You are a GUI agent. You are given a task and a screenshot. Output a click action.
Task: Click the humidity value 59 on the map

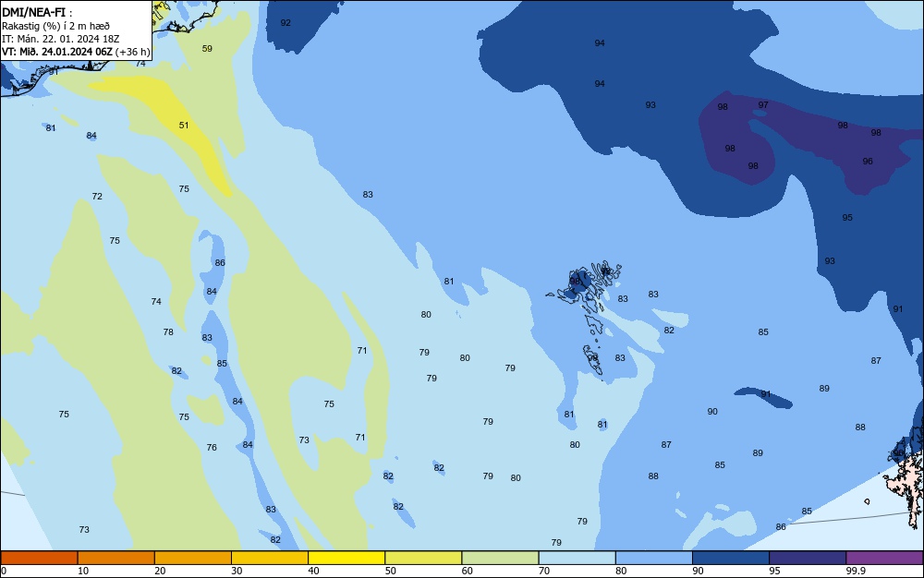[x=207, y=48]
